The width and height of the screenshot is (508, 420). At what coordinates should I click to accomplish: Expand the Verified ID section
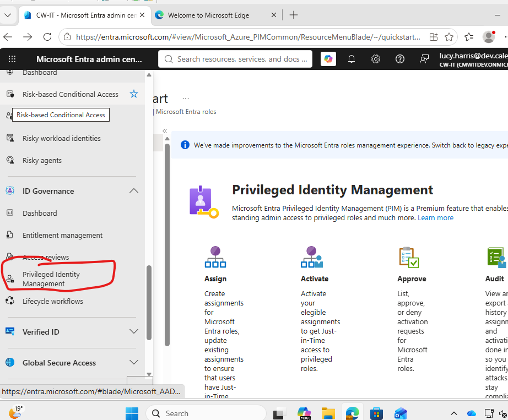[x=134, y=331]
